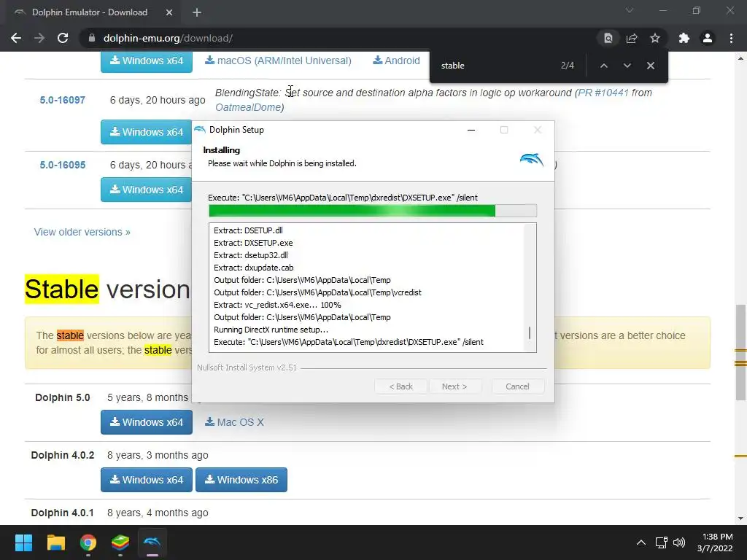
Task: Open Google Chrome from taskbar
Action: tap(88, 542)
